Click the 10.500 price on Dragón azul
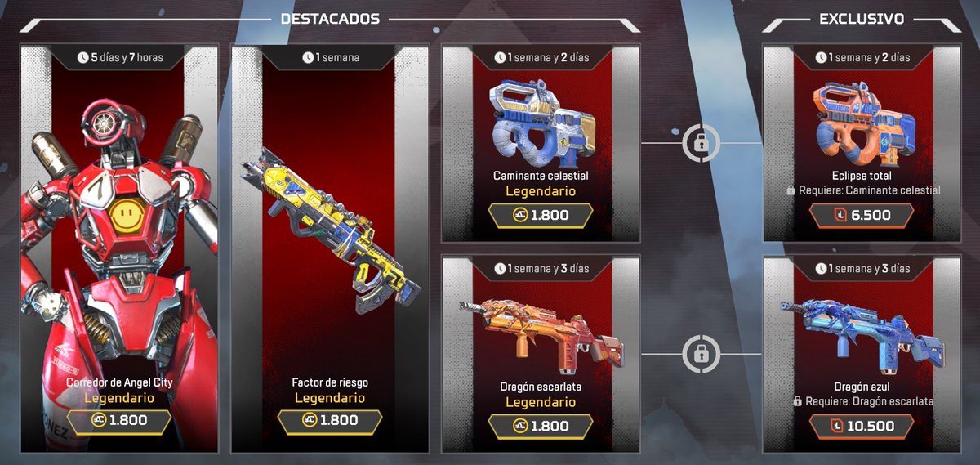This screenshot has height=465, width=980. (x=863, y=426)
